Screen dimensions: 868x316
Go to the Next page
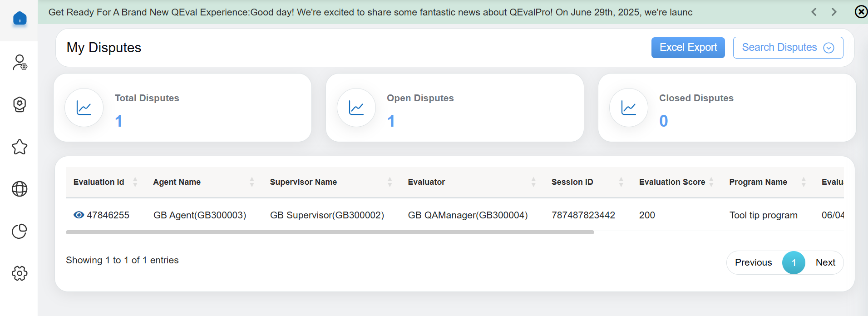825,262
